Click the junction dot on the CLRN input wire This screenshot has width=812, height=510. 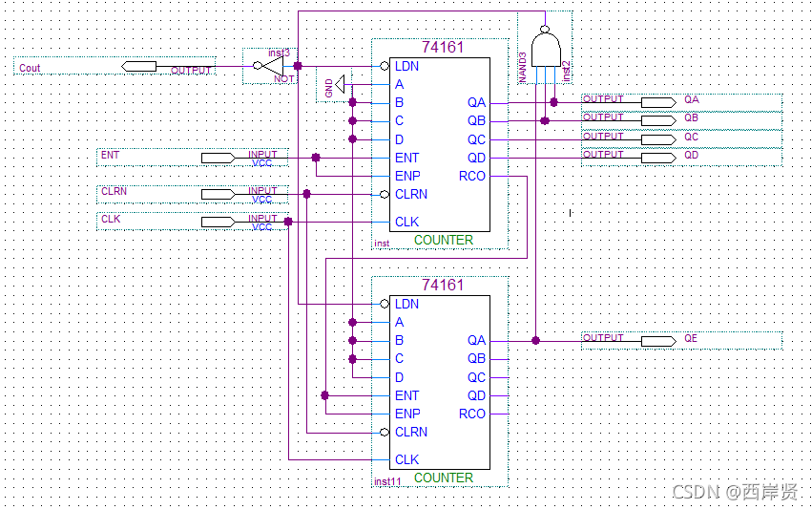tap(306, 195)
